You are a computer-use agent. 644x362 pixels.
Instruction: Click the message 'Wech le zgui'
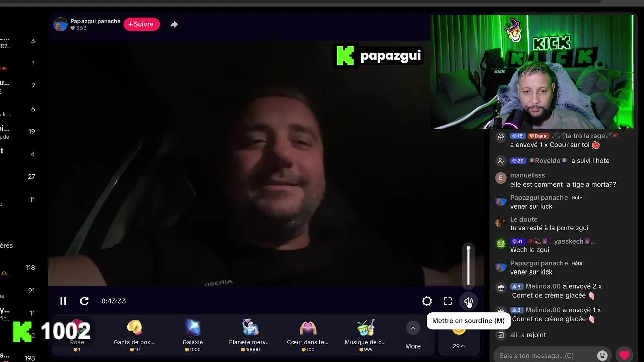click(x=530, y=250)
